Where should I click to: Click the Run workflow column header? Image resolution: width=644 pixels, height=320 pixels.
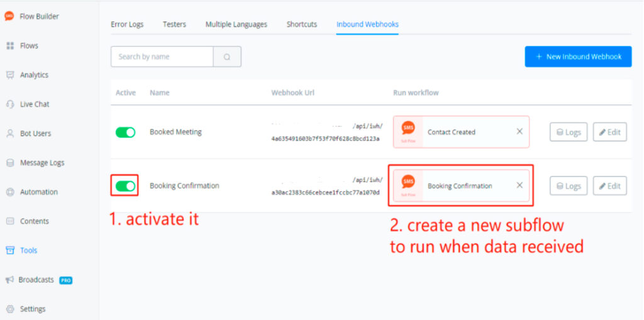click(x=416, y=93)
